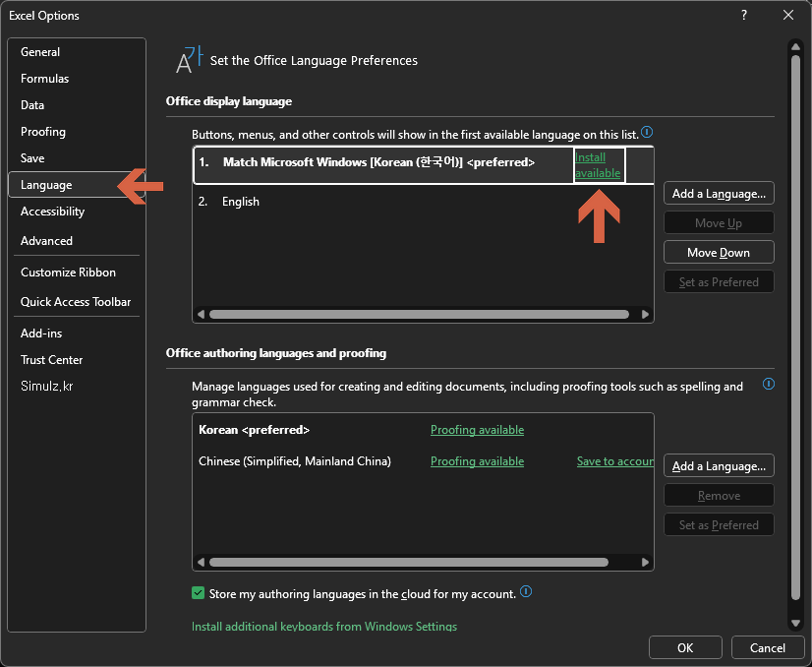Click Proofing available link for Korean

click(477, 430)
